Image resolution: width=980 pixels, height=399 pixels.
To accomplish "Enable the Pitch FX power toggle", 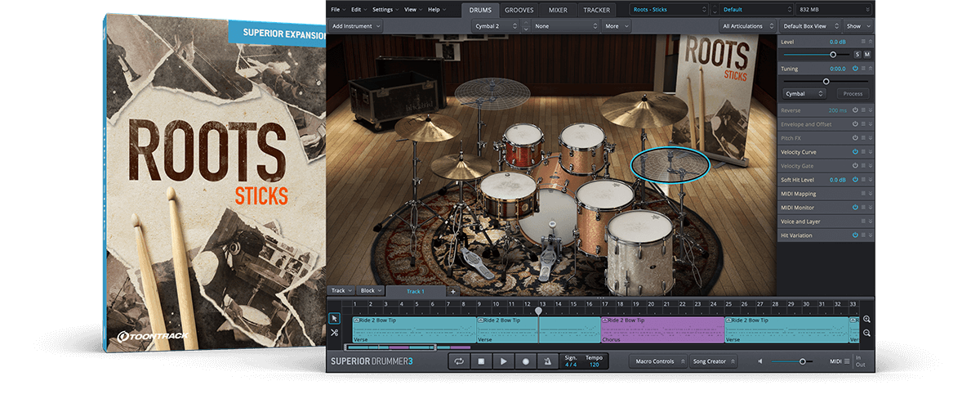I will pos(855,138).
